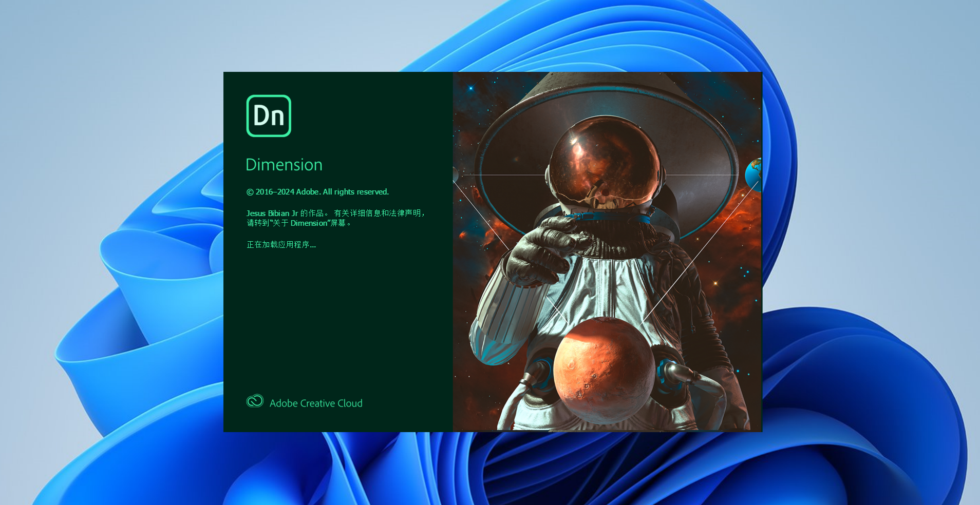The height and width of the screenshot is (505, 980).
Task: Click the "Jesus Bibian Jr 的作品" credit text
Action: (x=286, y=213)
